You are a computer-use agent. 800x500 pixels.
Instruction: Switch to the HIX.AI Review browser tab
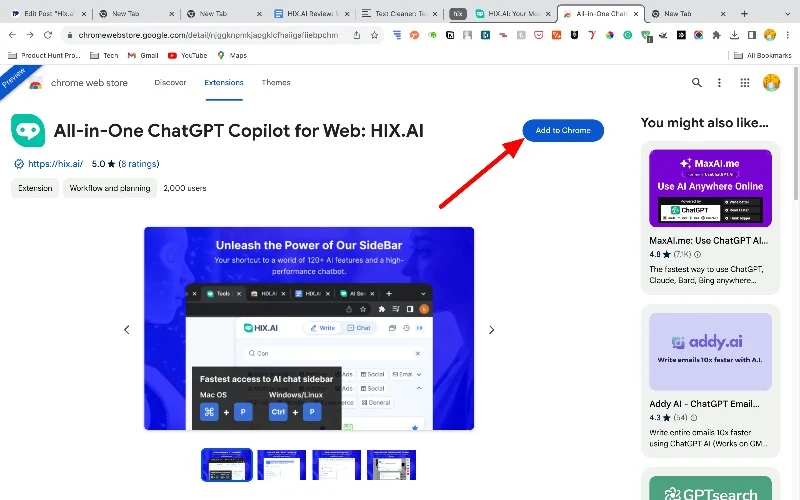point(312,14)
